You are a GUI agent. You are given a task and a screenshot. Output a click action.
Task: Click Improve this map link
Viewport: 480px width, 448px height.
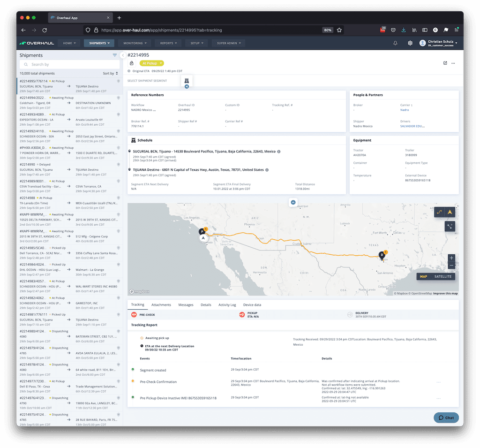pos(445,294)
